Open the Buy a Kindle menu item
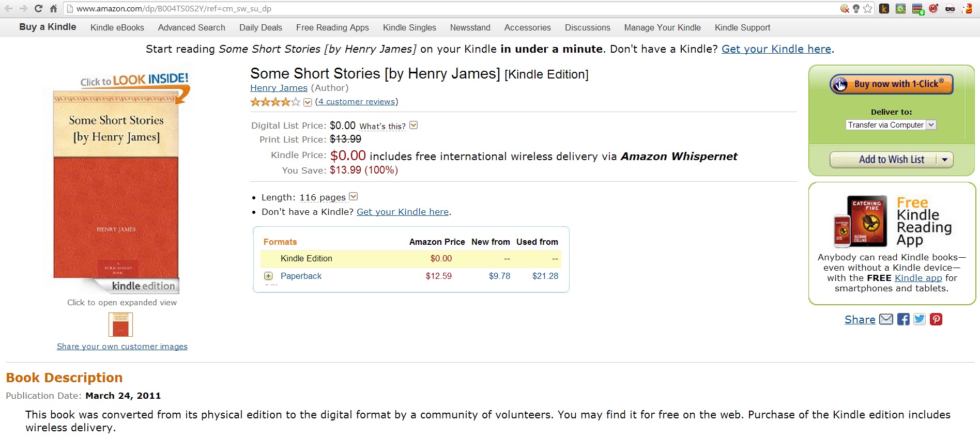980x438 pixels. (x=48, y=27)
